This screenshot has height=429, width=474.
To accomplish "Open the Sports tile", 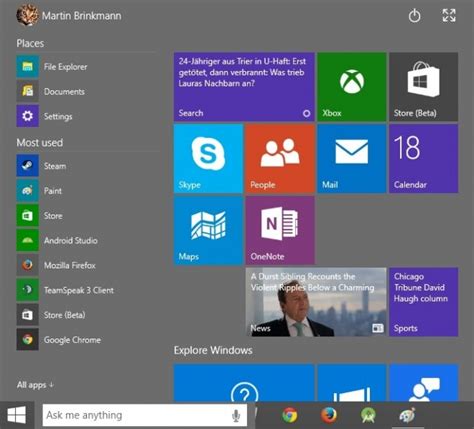I will coord(424,302).
